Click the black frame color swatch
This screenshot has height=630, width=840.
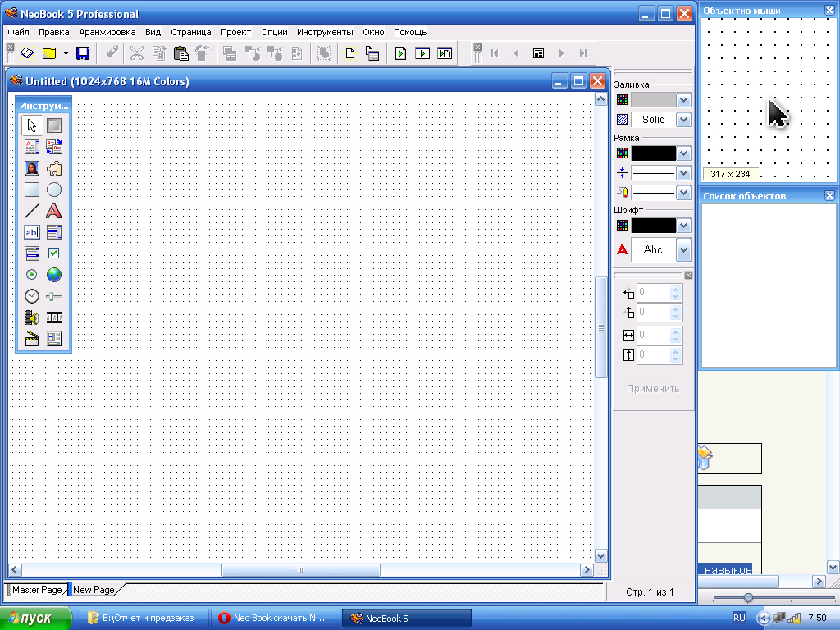653,153
